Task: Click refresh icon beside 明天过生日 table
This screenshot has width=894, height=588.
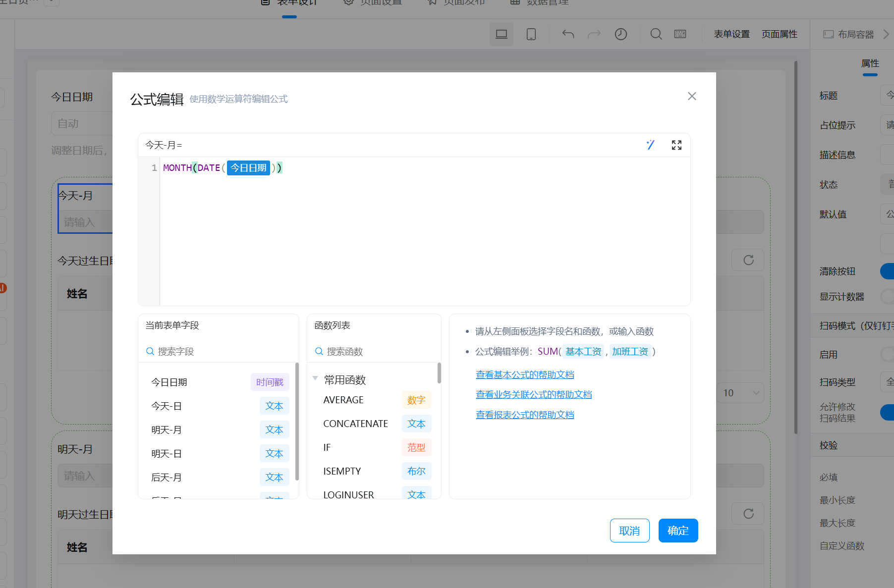Action: click(x=748, y=514)
